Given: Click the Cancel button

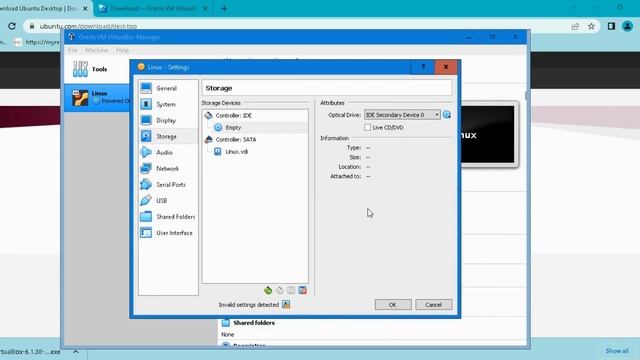Looking at the screenshot, I should (x=433, y=304).
